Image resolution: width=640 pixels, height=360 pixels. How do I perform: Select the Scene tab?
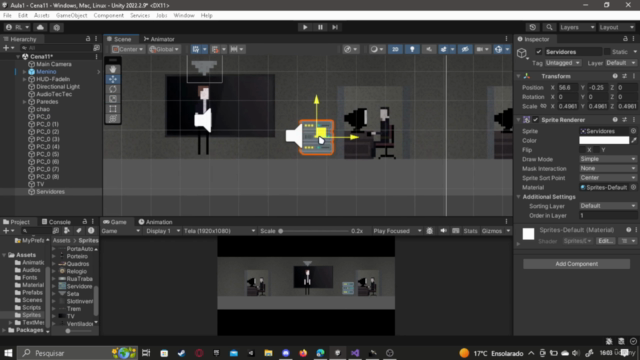pos(119,39)
